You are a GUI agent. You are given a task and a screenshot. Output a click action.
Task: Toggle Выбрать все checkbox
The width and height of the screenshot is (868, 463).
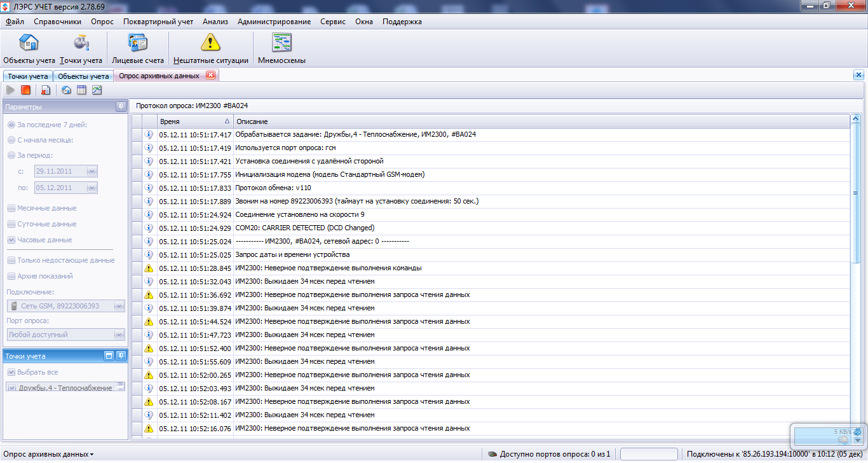[x=11, y=372]
